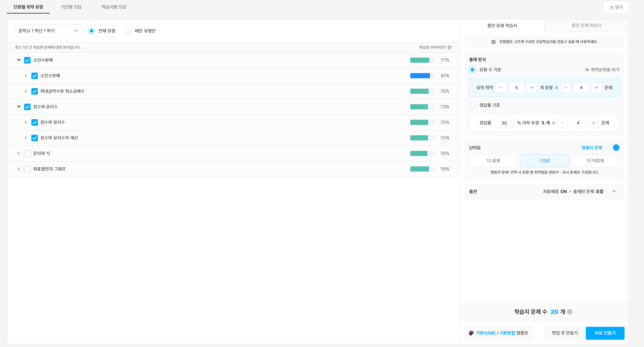The width and height of the screenshot is (644, 347).
Task: Expand the 옵션 settings arrow
Action: coord(614,192)
